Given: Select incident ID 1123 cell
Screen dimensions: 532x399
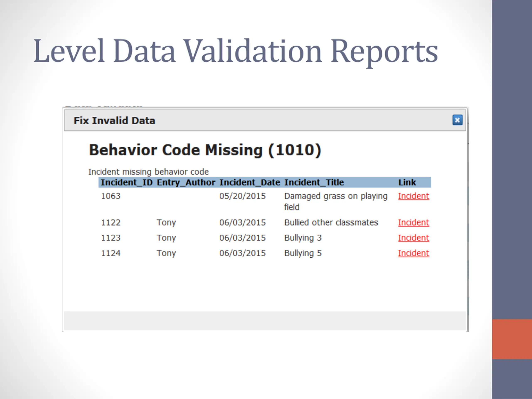Looking at the screenshot, I should click(x=111, y=238).
